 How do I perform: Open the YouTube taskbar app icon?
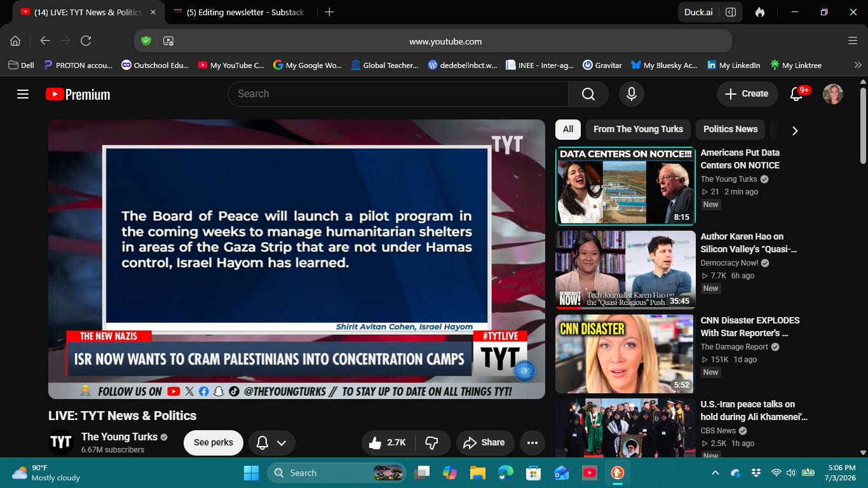[x=590, y=473]
